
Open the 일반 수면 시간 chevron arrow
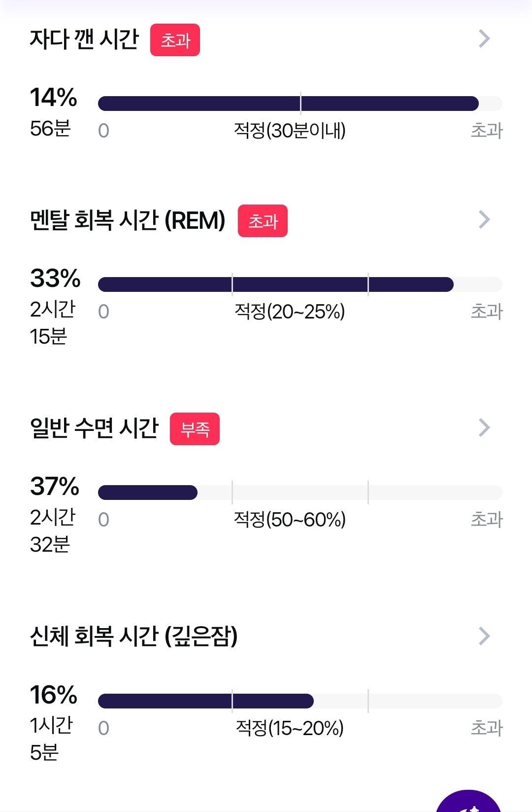pos(485,427)
